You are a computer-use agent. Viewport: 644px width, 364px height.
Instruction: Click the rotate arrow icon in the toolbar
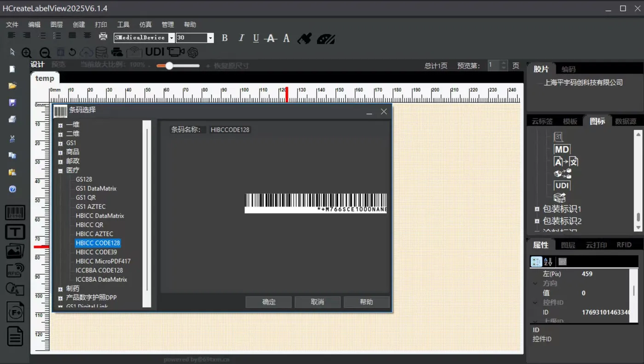[72, 52]
